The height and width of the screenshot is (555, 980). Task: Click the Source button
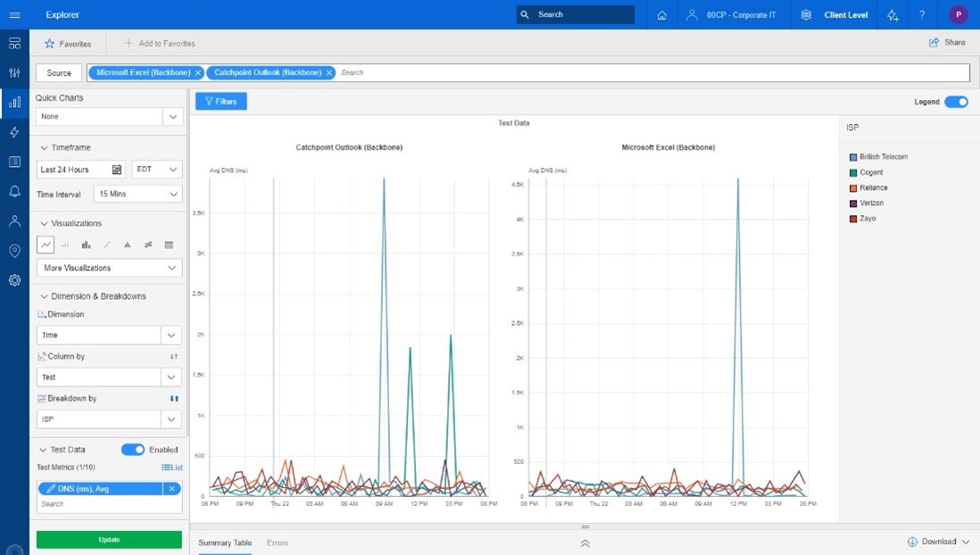coord(59,72)
